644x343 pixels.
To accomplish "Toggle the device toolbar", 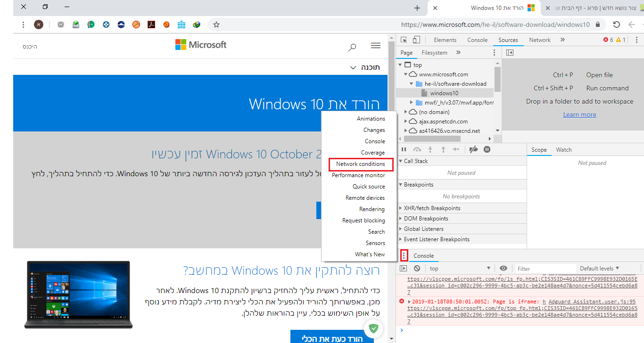I will click(416, 40).
